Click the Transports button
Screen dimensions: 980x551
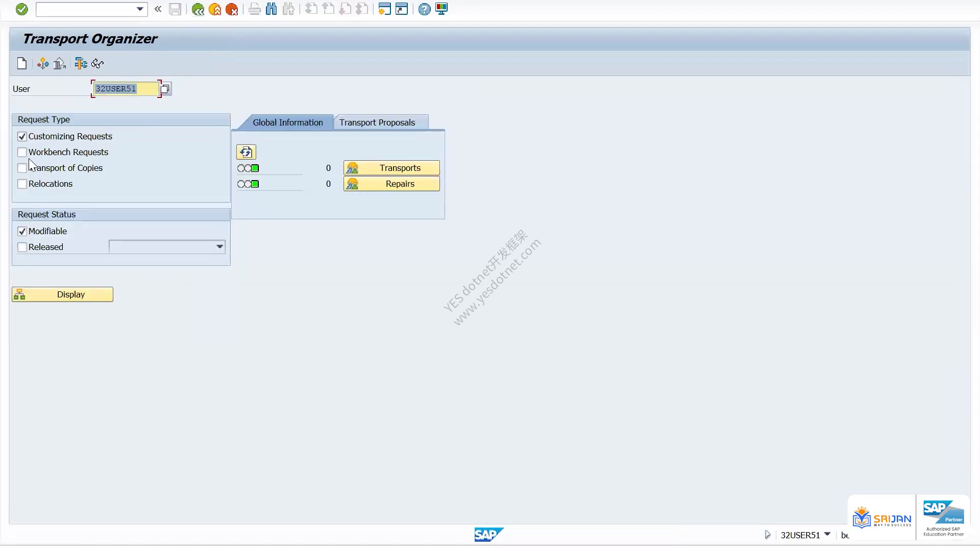click(x=391, y=168)
